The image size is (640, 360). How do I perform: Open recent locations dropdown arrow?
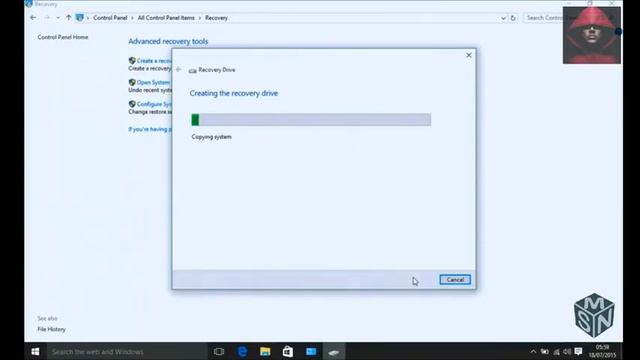click(x=58, y=18)
